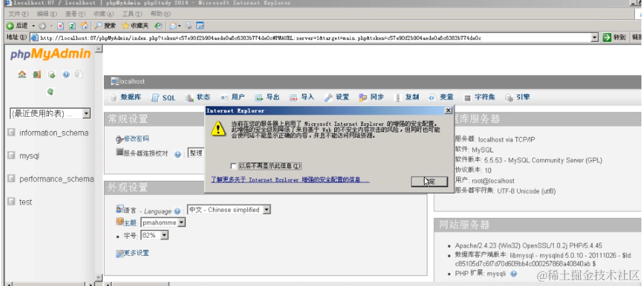Open the IE Search (搜索) toolbar button
Image resolution: width=644 pixels, height=286 pixels.
tap(106, 26)
